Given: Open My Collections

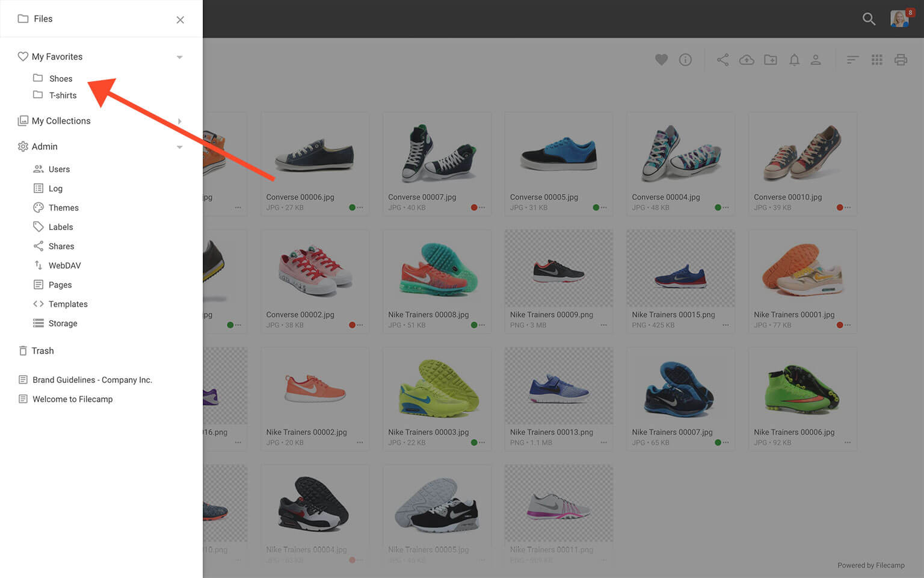Looking at the screenshot, I should pyautogui.click(x=54, y=121).
